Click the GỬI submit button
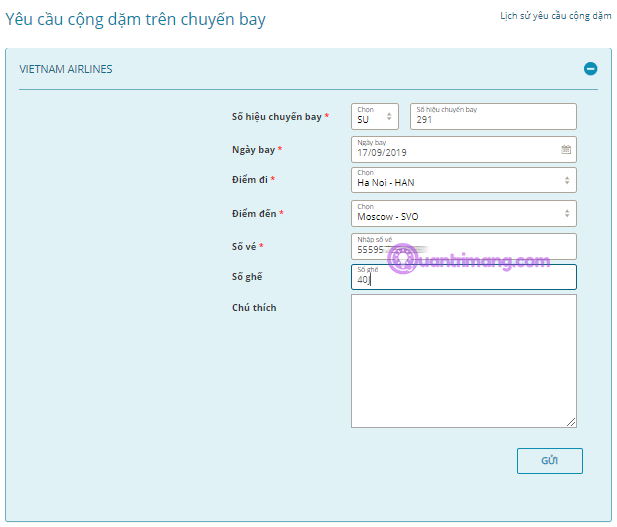This screenshot has width=617, height=527. tap(550, 460)
